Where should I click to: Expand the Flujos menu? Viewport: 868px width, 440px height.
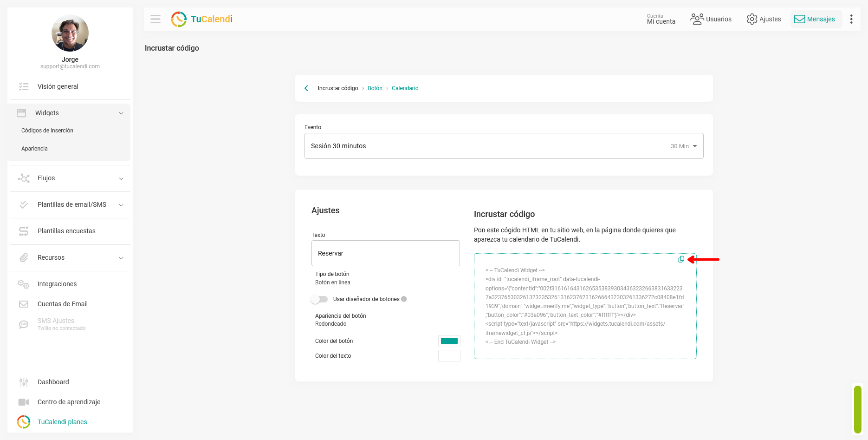tap(70, 178)
